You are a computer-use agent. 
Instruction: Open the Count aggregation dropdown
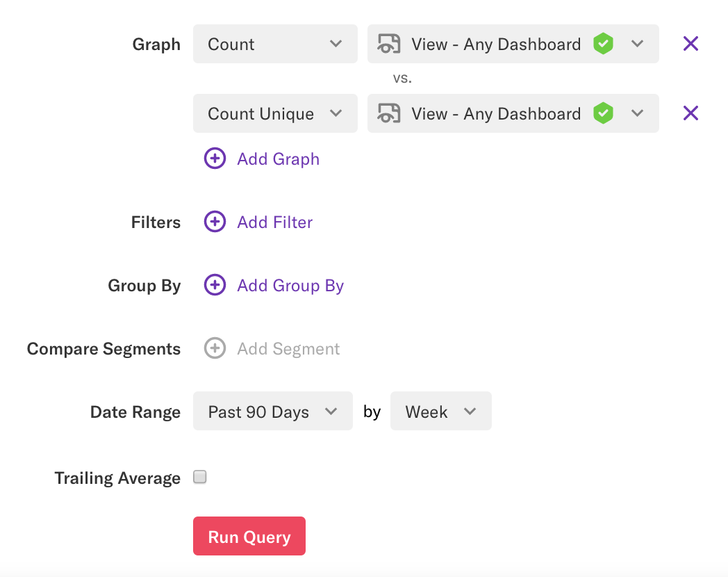click(x=275, y=44)
